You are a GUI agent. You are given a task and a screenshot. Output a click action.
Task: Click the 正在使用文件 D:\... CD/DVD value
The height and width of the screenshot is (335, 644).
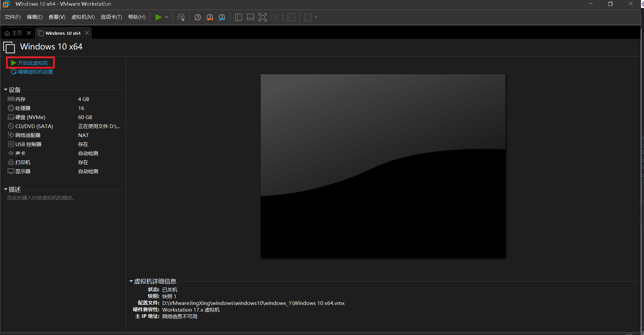click(99, 126)
